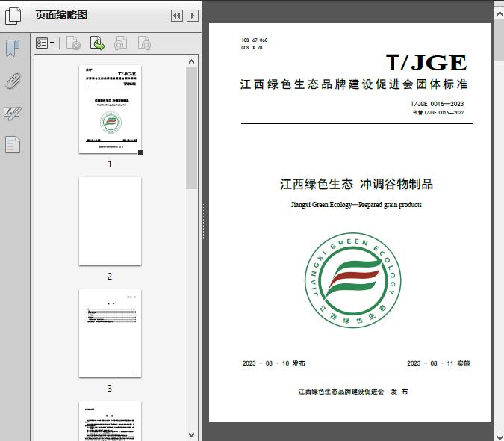The image size is (504, 441).
Task: Click the thumbnail panel scrollbar thumb
Action: [x=192, y=128]
